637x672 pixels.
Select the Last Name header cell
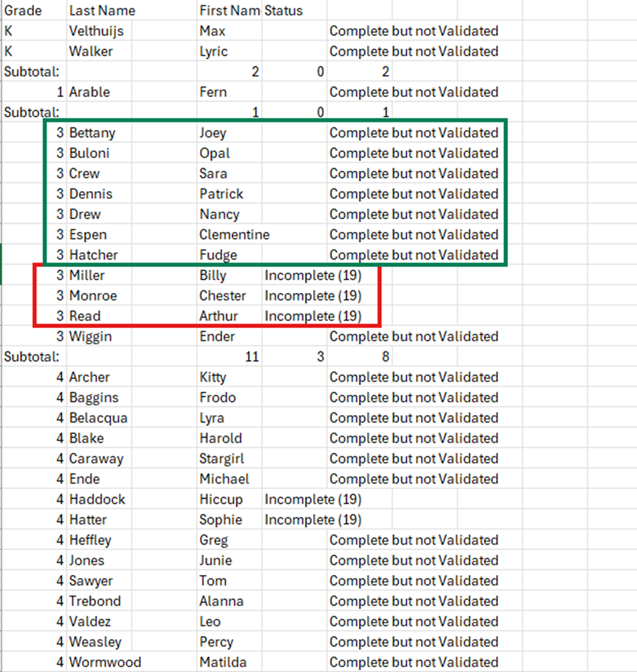pyautogui.click(x=100, y=10)
